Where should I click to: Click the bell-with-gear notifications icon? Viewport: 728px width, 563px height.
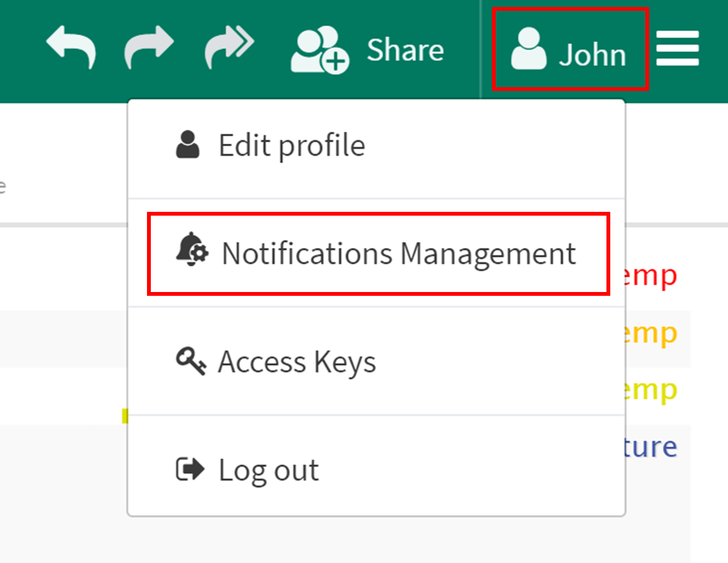tap(191, 253)
